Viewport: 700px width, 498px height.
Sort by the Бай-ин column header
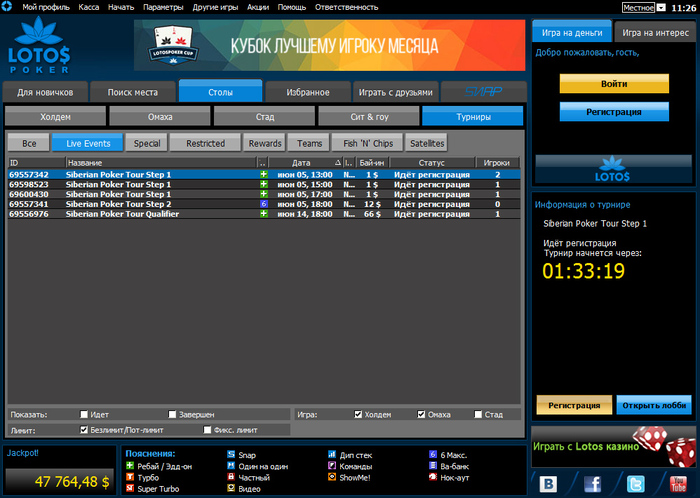coord(372,163)
